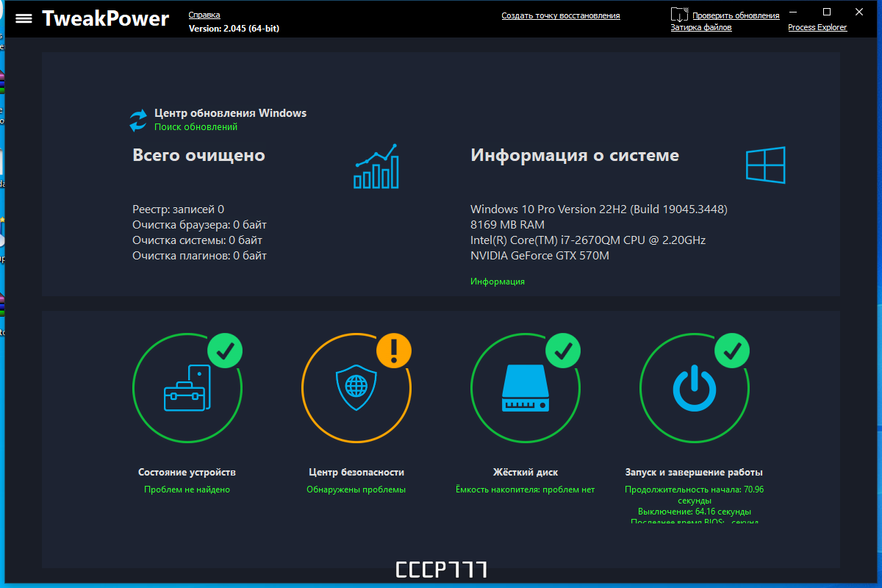Click Проблем не найдено status link
Image resolution: width=882 pixels, height=588 pixels.
(x=187, y=490)
